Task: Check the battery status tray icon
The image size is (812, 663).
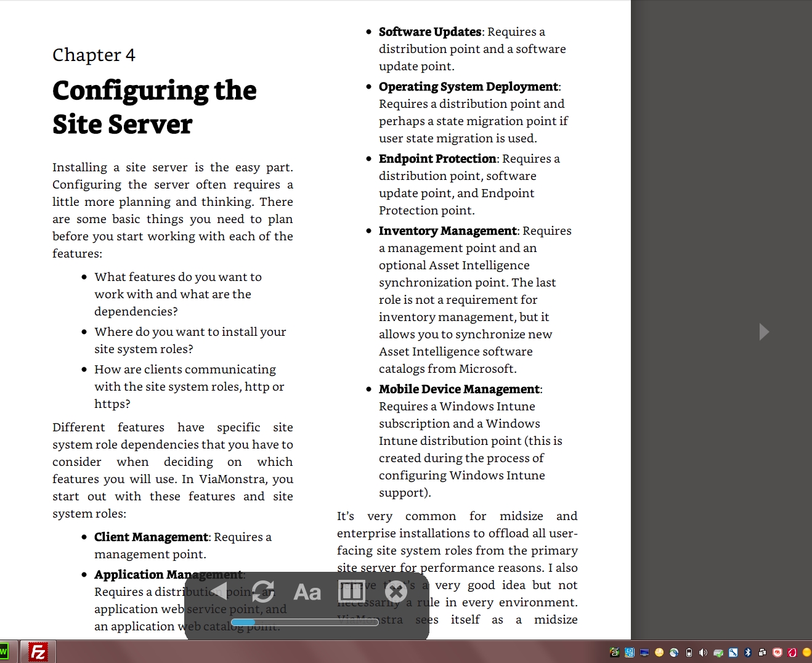Action: point(689,653)
